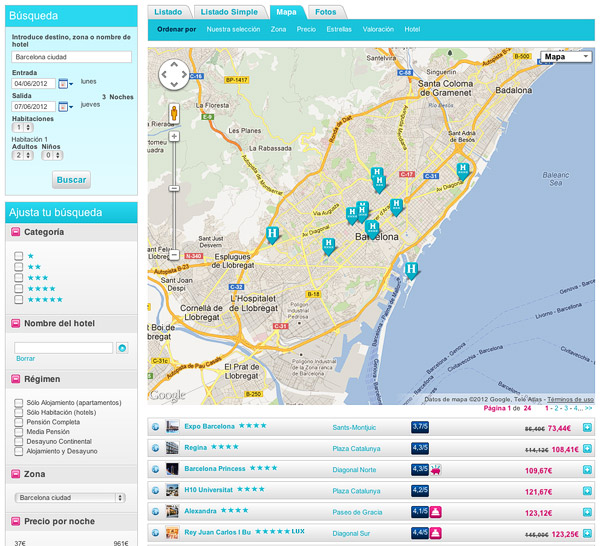Check the Pensión Completa option
600x546 pixels.
coord(18,422)
